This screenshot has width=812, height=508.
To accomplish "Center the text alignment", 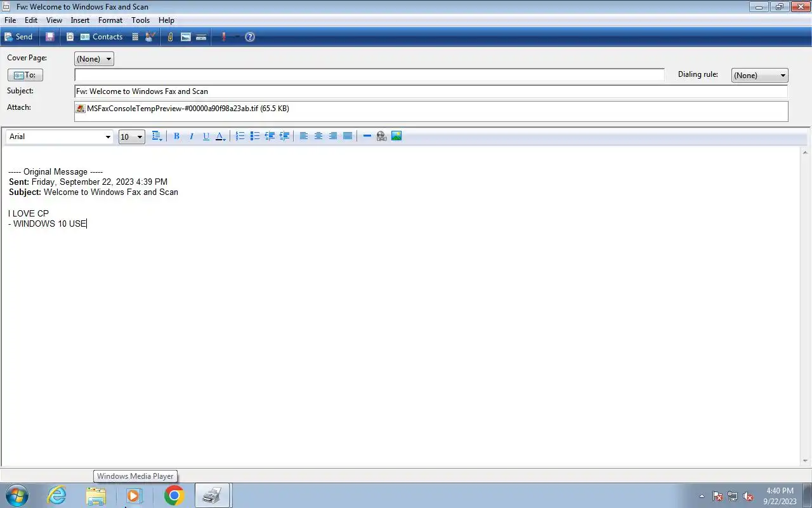I will (x=318, y=136).
